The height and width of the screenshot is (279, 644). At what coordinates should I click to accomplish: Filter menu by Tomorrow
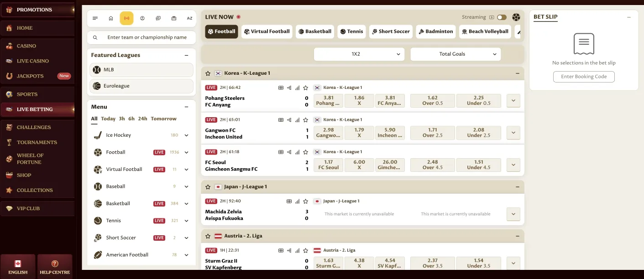(163, 119)
